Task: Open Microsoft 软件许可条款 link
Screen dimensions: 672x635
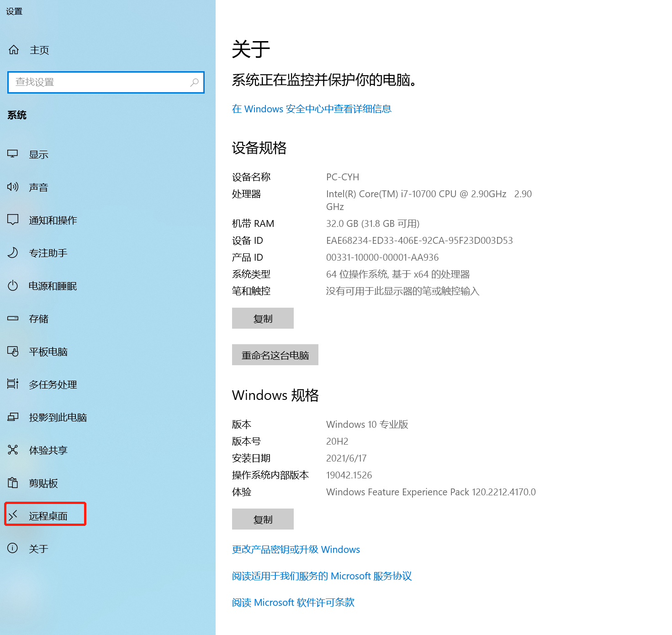Action: pyautogui.click(x=293, y=602)
